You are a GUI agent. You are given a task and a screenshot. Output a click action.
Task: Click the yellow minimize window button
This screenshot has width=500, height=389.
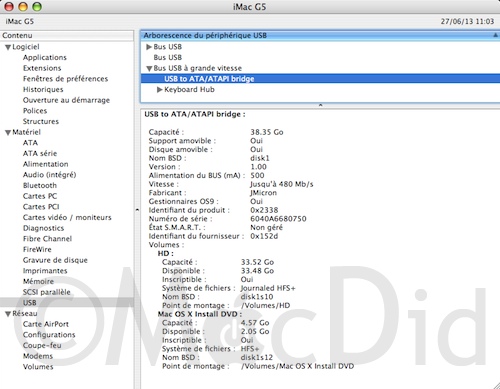(x=23, y=7)
